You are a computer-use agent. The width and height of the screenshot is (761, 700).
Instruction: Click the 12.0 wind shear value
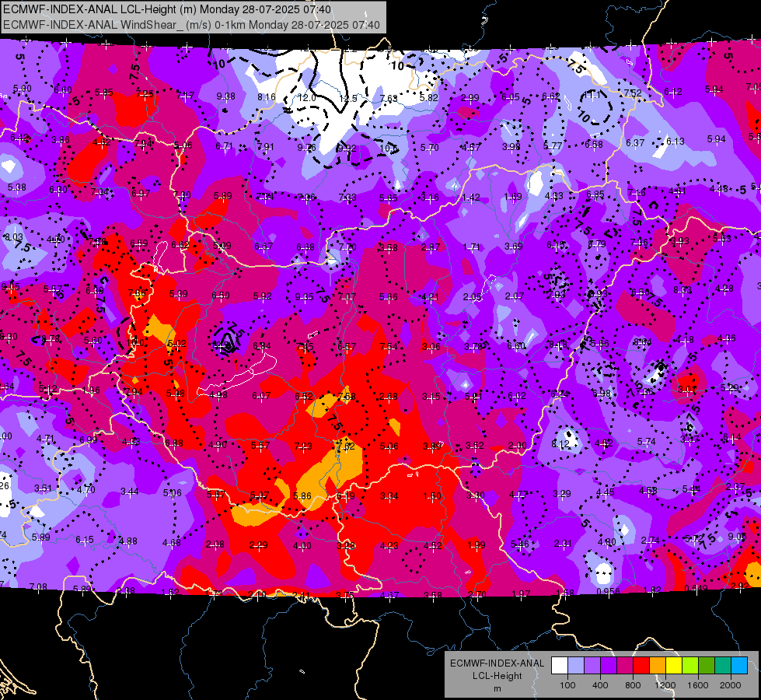click(x=307, y=98)
